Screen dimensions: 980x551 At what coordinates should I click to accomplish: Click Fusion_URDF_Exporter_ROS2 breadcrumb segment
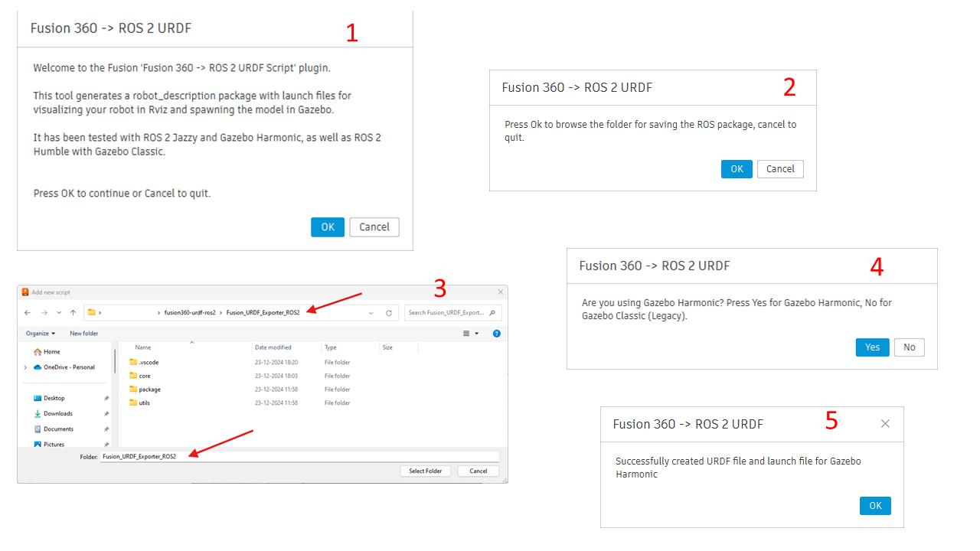tap(263, 313)
